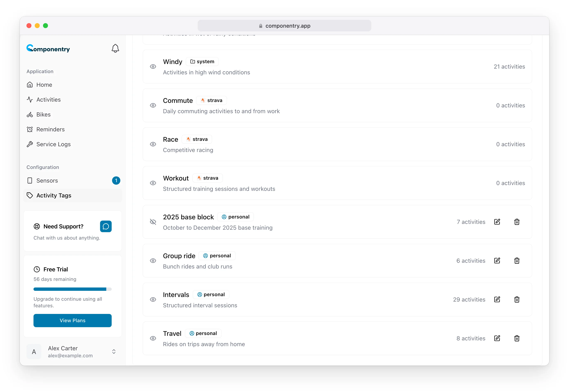Open the support chat bubble button
The image size is (569, 392).
(106, 226)
